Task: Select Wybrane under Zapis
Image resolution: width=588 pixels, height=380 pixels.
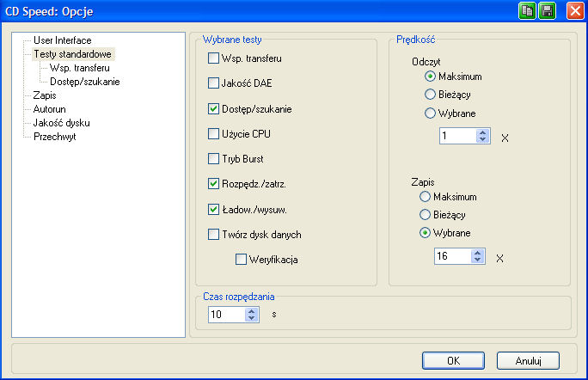Action: pyautogui.click(x=425, y=233)
